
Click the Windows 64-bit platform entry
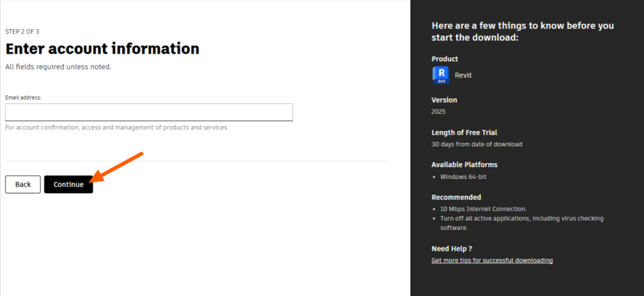464,177
